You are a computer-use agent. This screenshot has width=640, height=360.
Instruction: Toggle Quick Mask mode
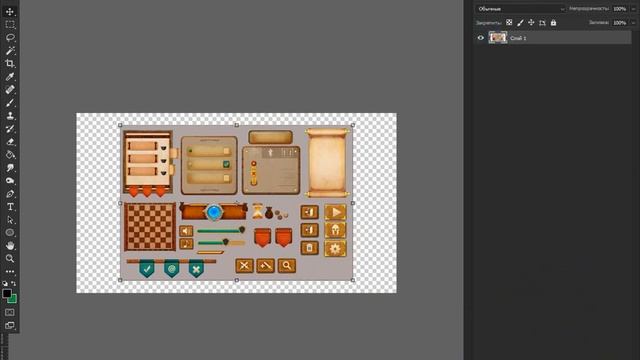click(10, 313)
